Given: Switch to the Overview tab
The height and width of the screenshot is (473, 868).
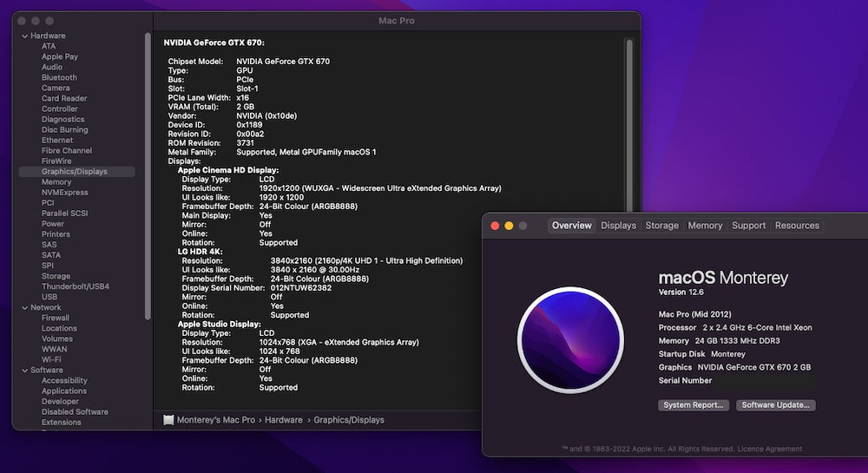Looking at the screenshot, I should 572,226.
